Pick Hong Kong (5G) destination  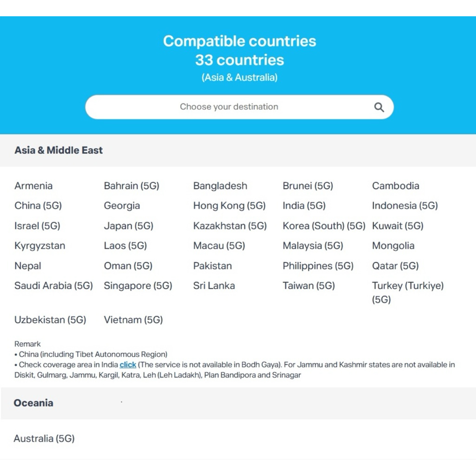(x=229, y=205)
